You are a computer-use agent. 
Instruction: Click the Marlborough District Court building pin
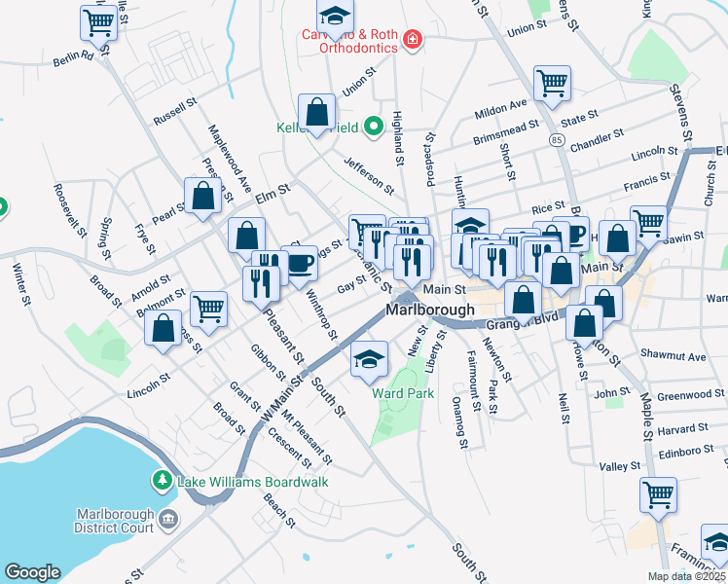click(168, 521)
